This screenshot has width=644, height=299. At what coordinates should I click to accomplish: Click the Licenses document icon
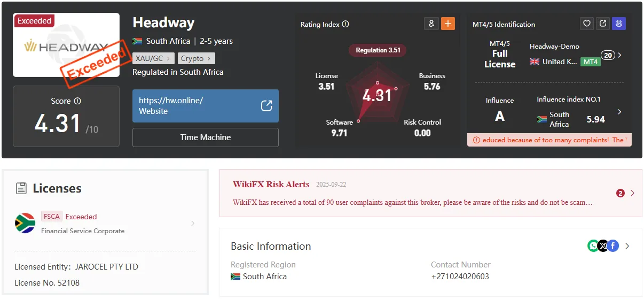tap(21, 188)
